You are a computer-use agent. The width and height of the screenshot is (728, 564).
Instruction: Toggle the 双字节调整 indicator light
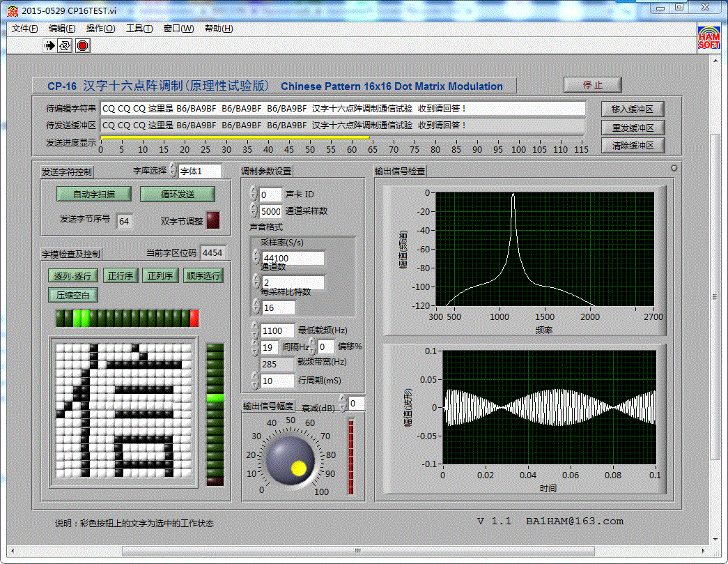coord(213,220)
